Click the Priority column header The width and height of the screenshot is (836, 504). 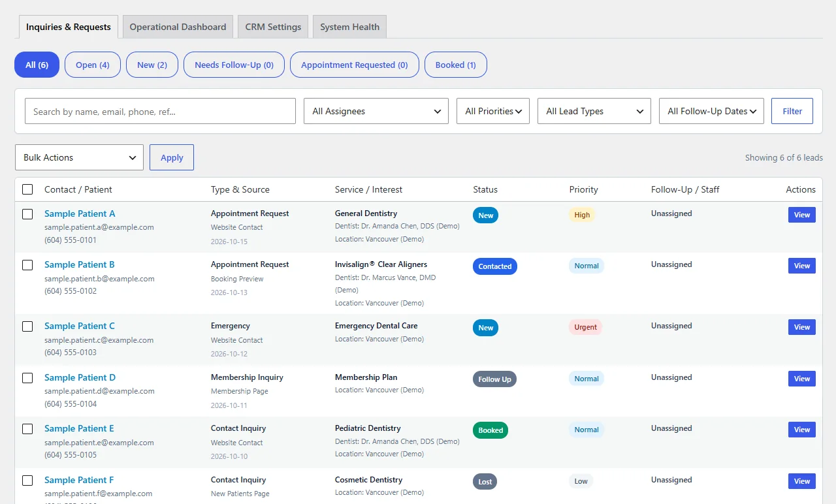pos(583,189)
